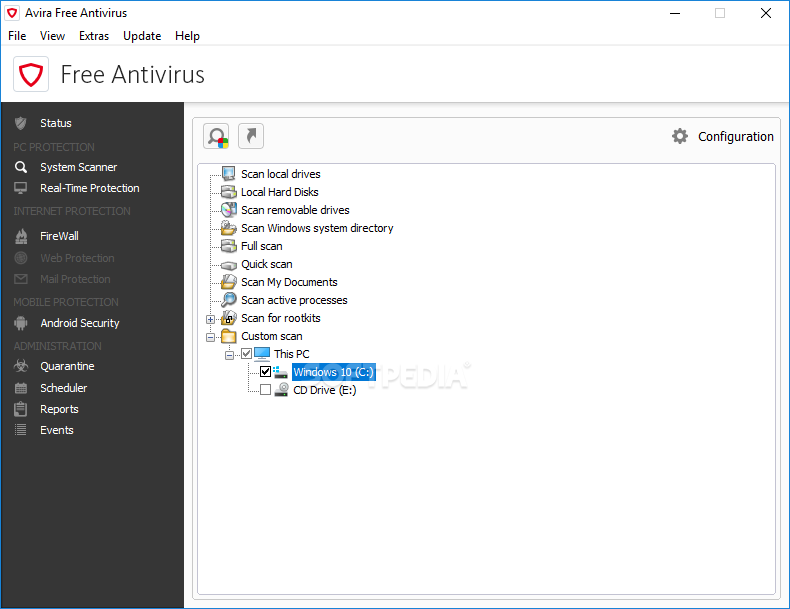
Task: Click the Scan for rootkits icon
Action: click(229, 318)
